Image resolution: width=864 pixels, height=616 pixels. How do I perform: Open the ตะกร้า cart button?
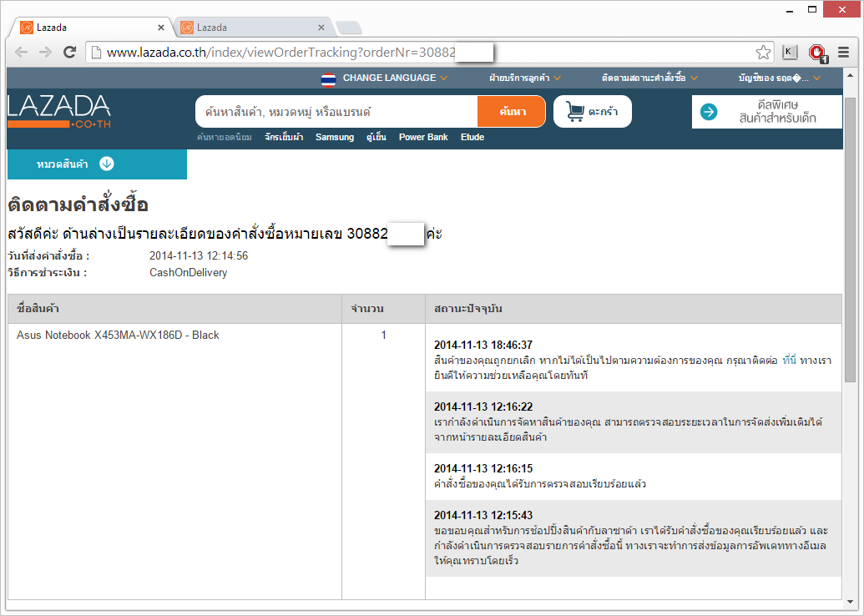593,112
